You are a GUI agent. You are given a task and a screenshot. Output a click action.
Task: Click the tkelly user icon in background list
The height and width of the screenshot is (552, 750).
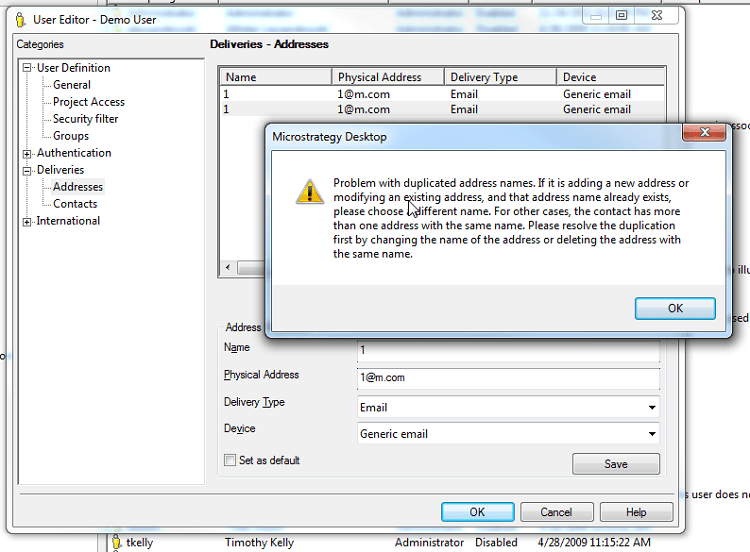[116, 542]
